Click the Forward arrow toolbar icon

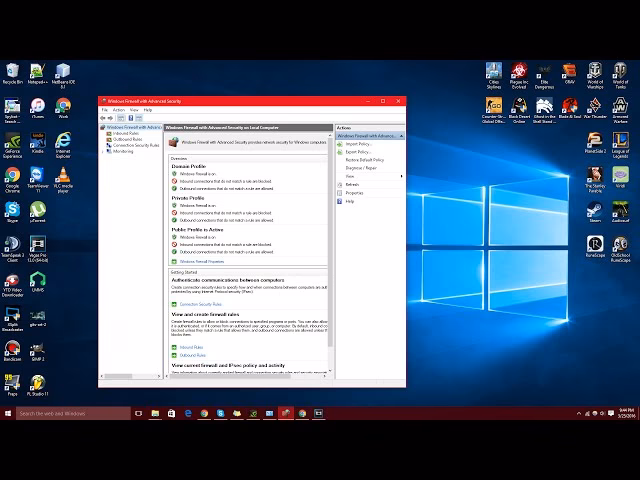pos(110,118)
